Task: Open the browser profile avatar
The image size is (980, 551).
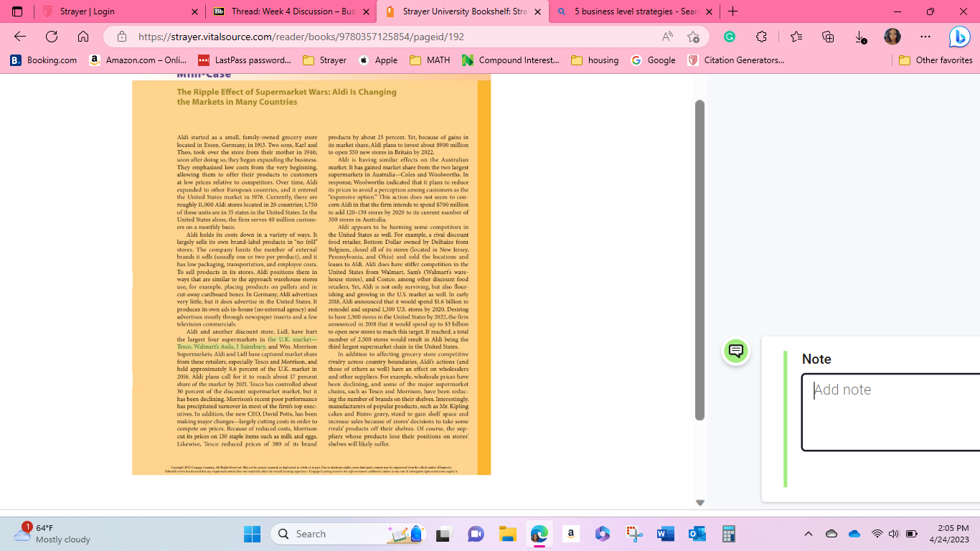Action: pos(892,37)
